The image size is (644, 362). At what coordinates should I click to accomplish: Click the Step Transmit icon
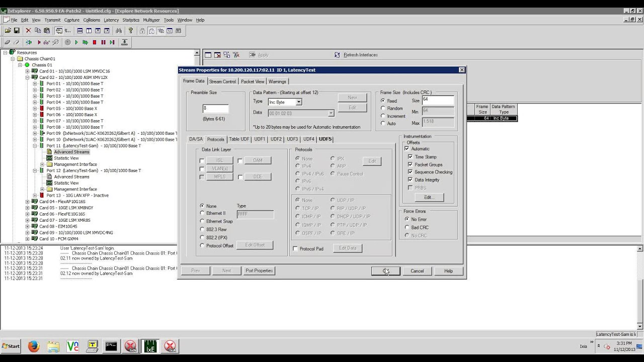coord(112,42)
